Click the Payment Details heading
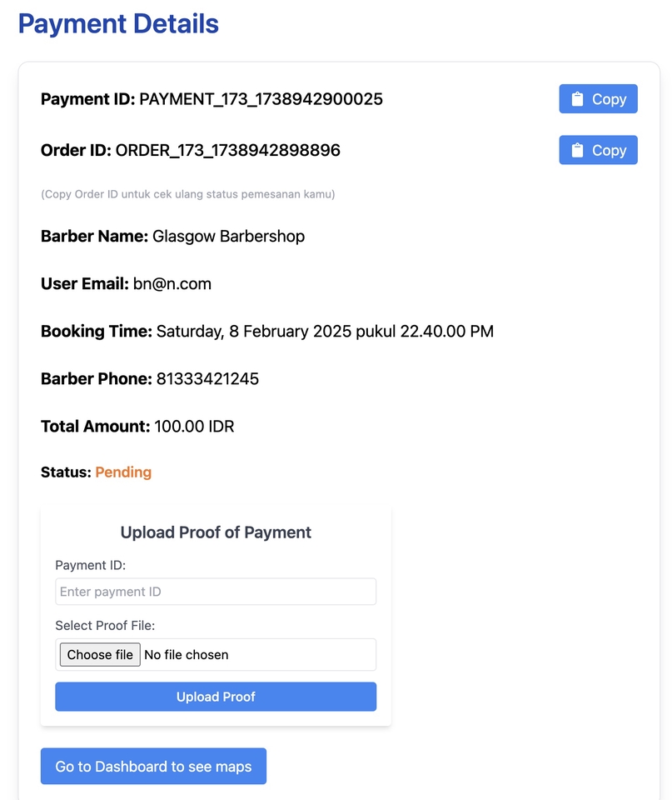The image size is (672, 800). tap(118, 24)
